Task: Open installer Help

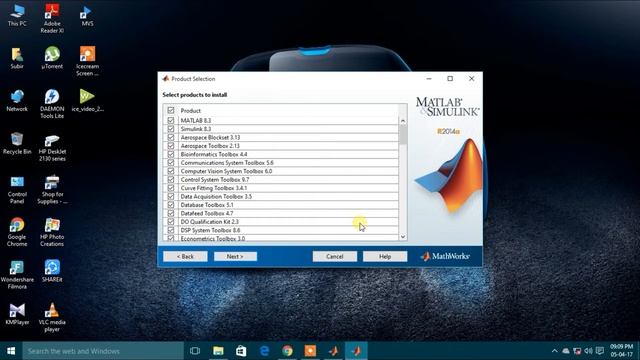Action: 385,256
